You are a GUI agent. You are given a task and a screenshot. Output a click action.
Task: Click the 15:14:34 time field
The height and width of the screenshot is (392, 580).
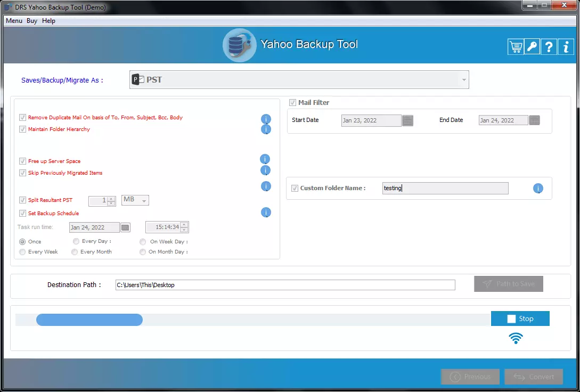point(163,227)
